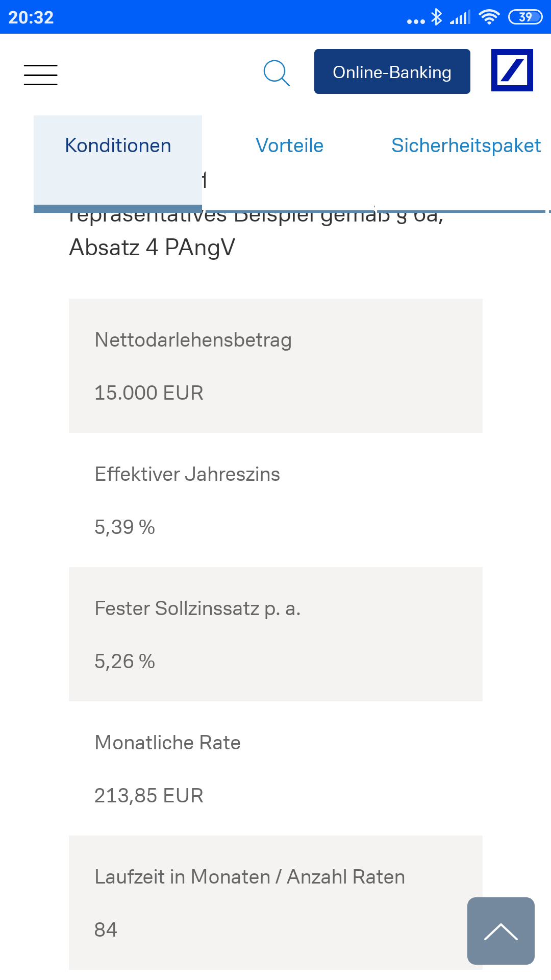551x980 pixels.
Task: Click the Deutsche Bank logo
Action: [x=512, y=70]
